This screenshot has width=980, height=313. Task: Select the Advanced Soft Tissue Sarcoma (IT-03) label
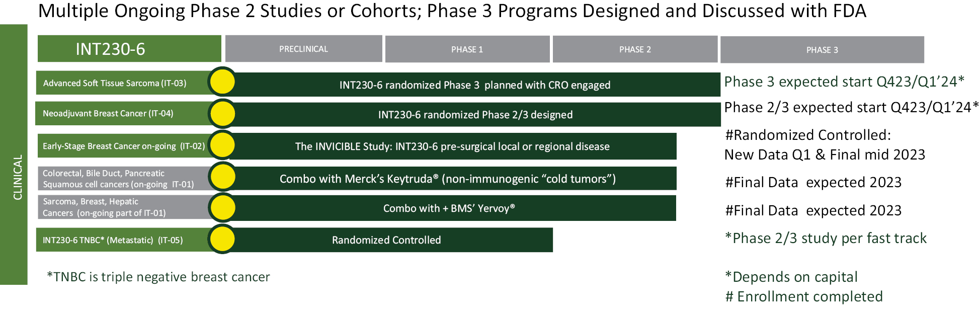[115, 83]
